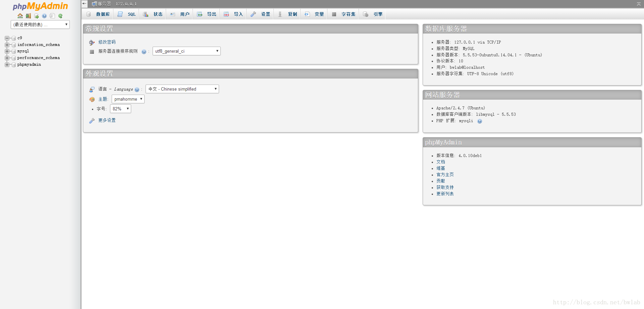Click the language icon before 语言
The width and height of the screenshot is (644, 309).
click(x=92, y=89)
